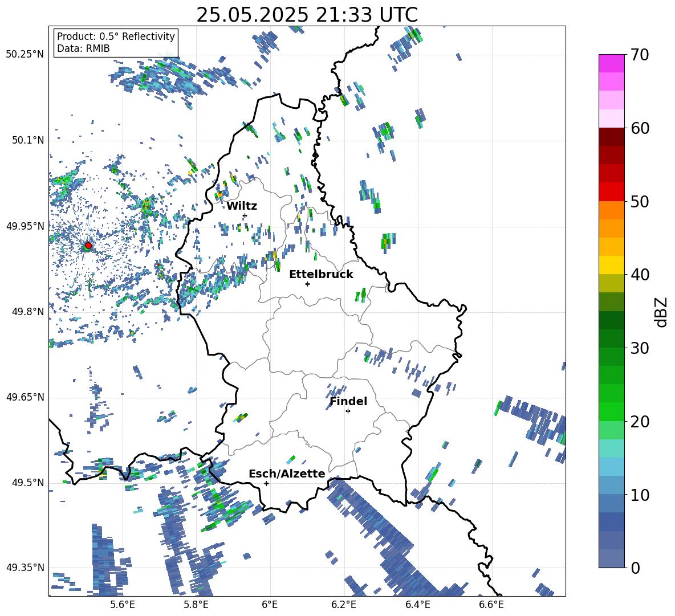This screenshot has width=675, height=616.
Task: Click the Data: RMIB text
Action: tap(83, 48)
